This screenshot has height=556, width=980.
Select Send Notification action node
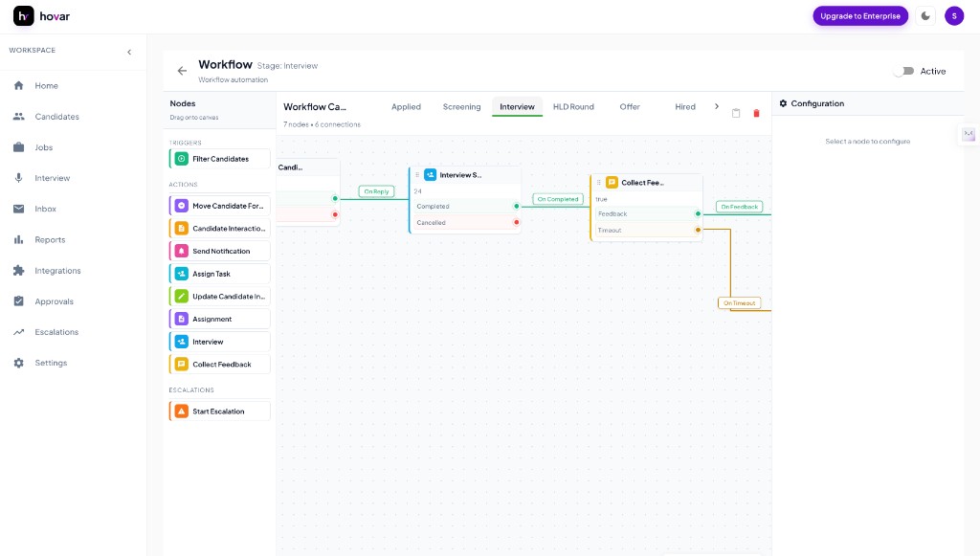point(219,251)
